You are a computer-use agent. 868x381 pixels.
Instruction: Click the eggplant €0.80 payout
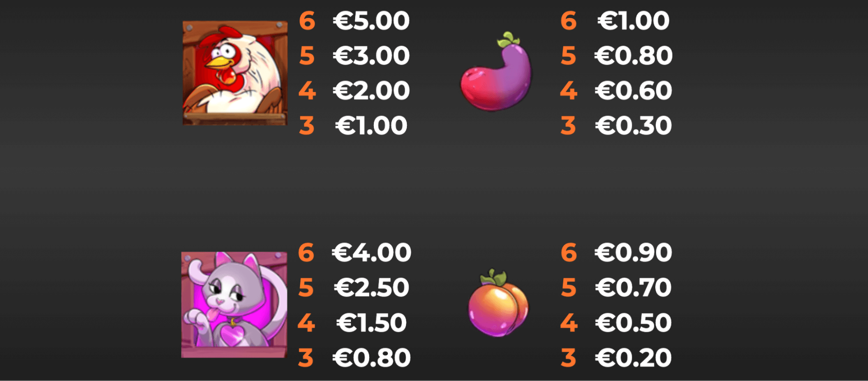[x=634, y=56]
